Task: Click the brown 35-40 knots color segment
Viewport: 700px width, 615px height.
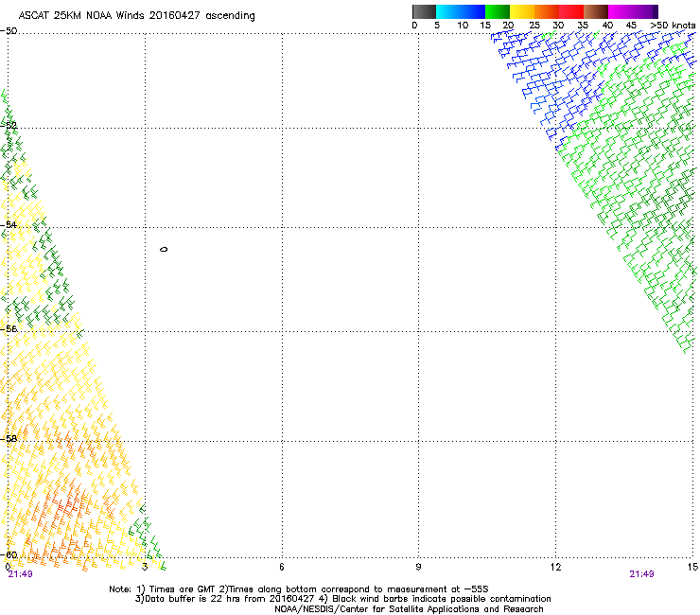Action: (x=596, y=11)
